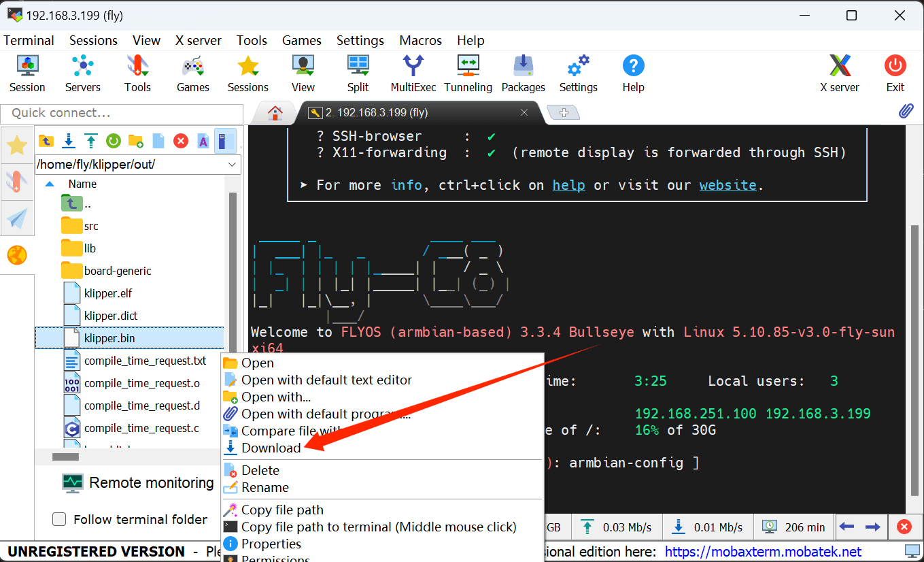Choose Rename in the context menu

(x=264, y=487)
